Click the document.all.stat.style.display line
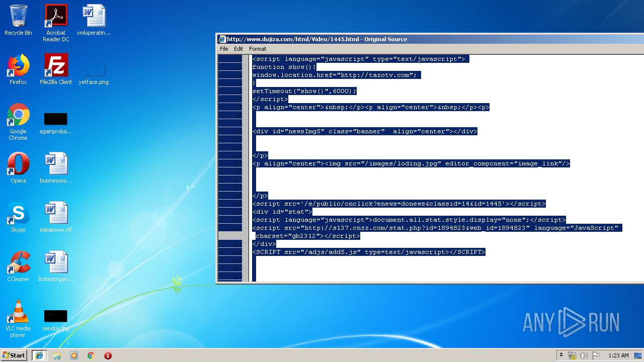This screenshot has height=362, width=644. (409, 220)
